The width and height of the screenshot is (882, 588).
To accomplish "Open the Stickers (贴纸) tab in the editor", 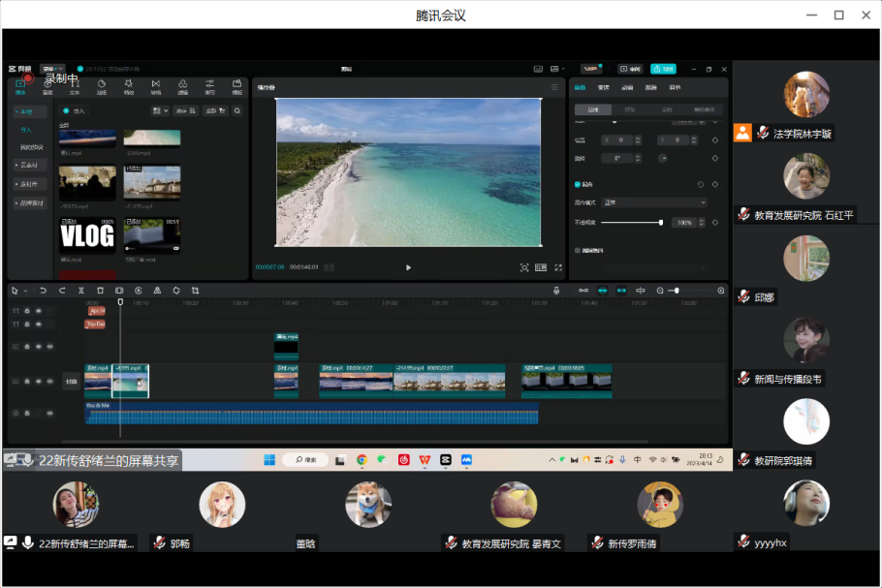I will 101,87.
